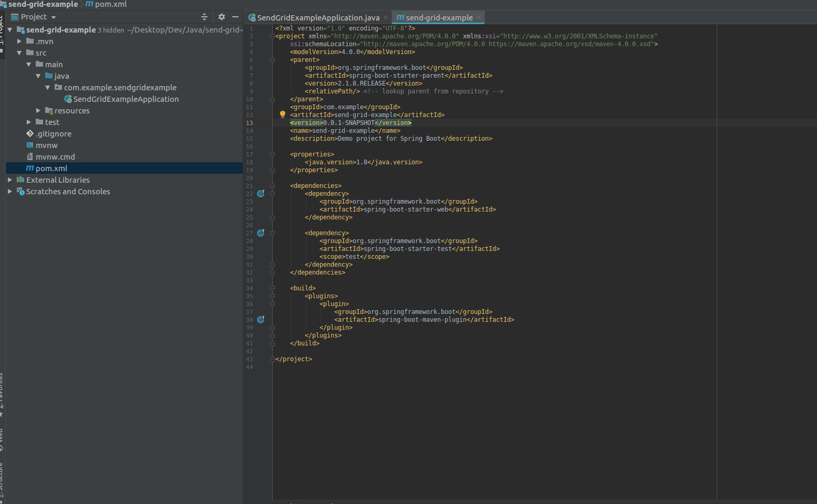Toggle code folding for the parent tag
The image size is (817, 504).
(272, 60)
